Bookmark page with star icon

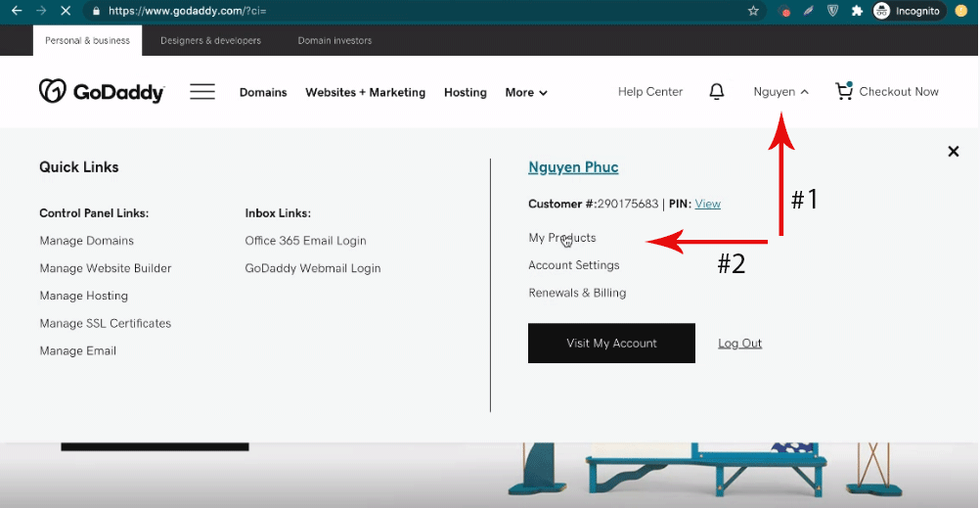pyautogui.click(x=753, y=11)
